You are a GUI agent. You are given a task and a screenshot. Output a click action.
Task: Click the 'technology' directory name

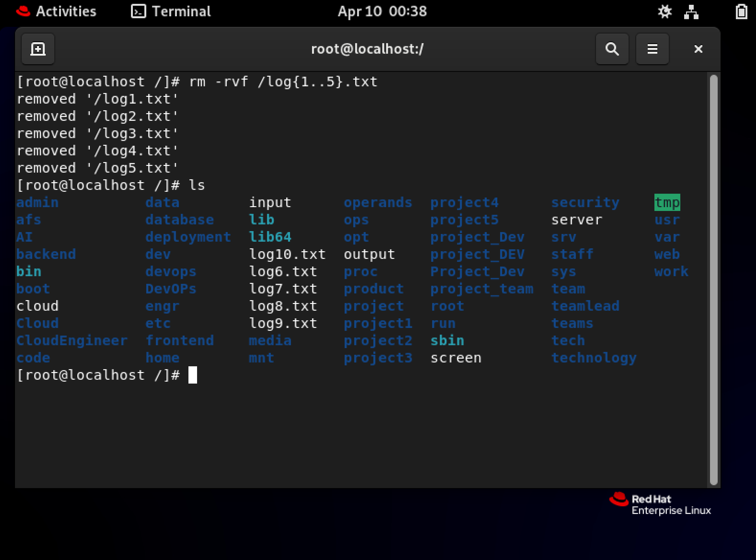(x=594, y=358)
